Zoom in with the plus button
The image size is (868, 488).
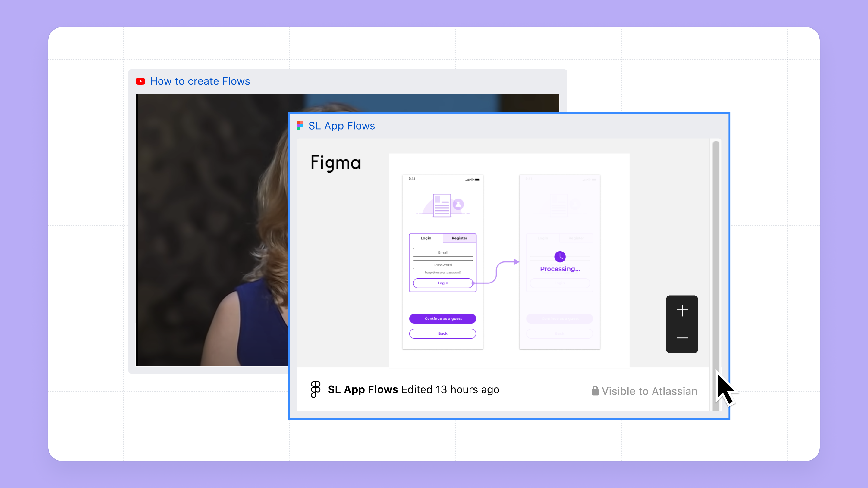coord(682,310)
